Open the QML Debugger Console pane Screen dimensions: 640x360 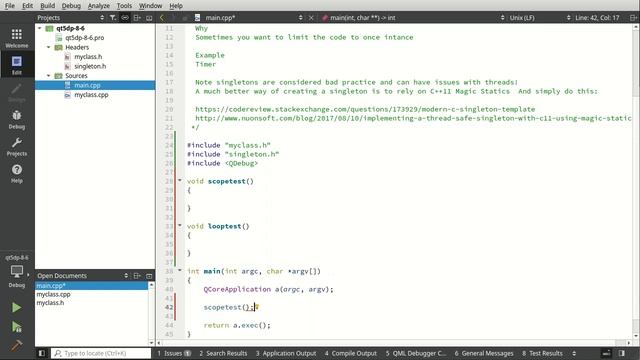pyautogui.click(x=416, y=353)
